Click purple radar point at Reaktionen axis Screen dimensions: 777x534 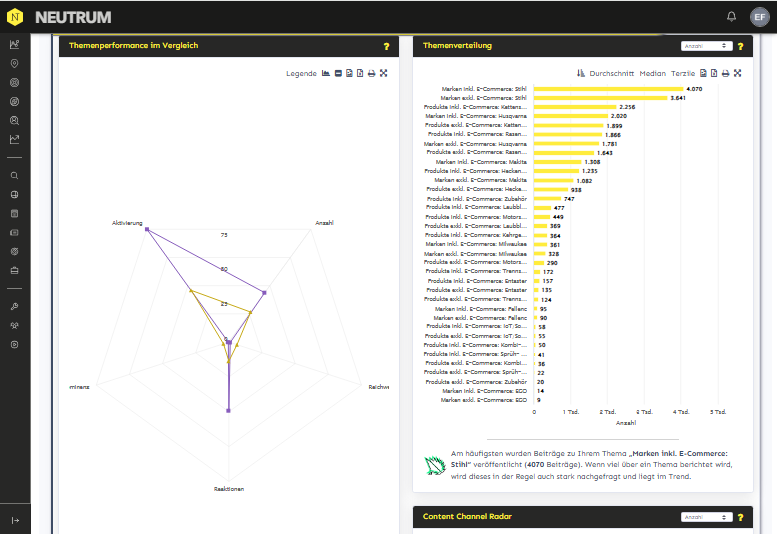click(228, 411)
